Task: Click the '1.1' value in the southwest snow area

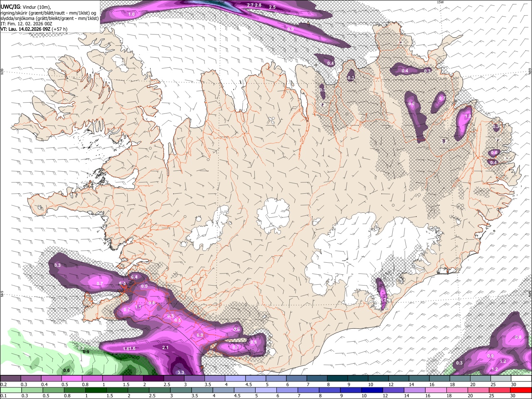Action: 138,307
